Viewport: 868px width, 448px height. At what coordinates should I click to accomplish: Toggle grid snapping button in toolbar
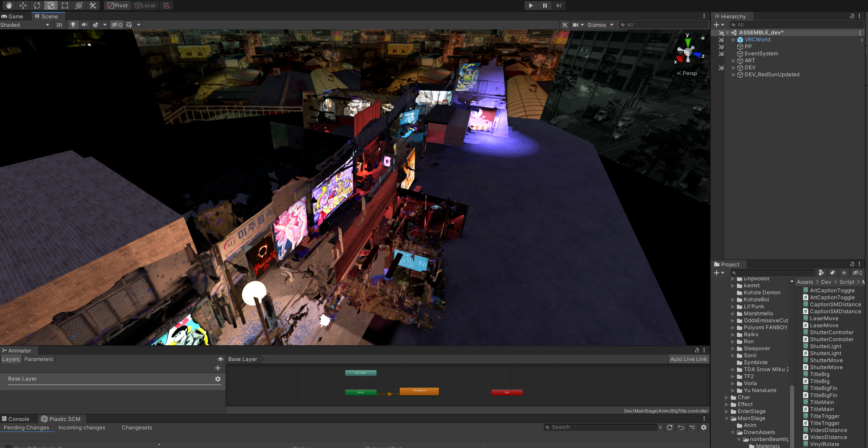pos(166,6)
